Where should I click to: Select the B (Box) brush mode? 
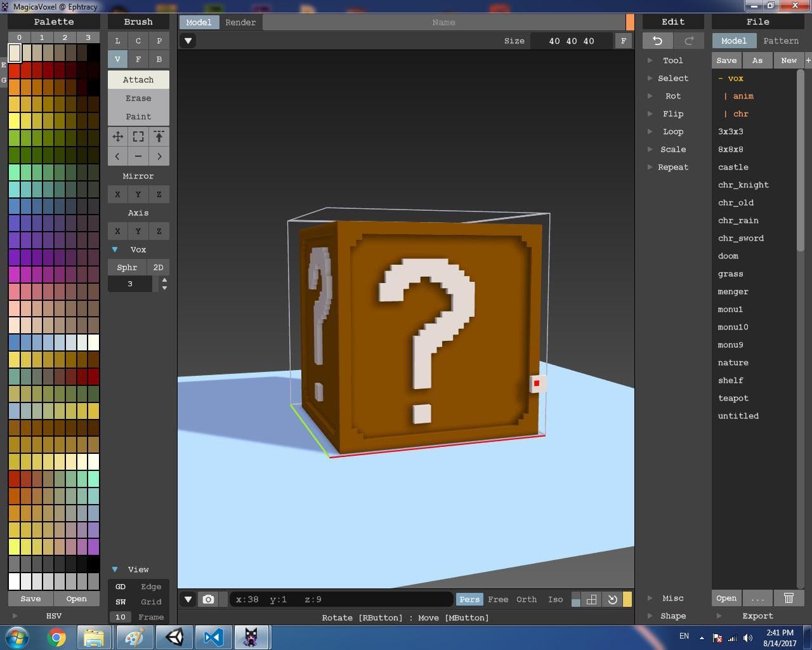159,59
